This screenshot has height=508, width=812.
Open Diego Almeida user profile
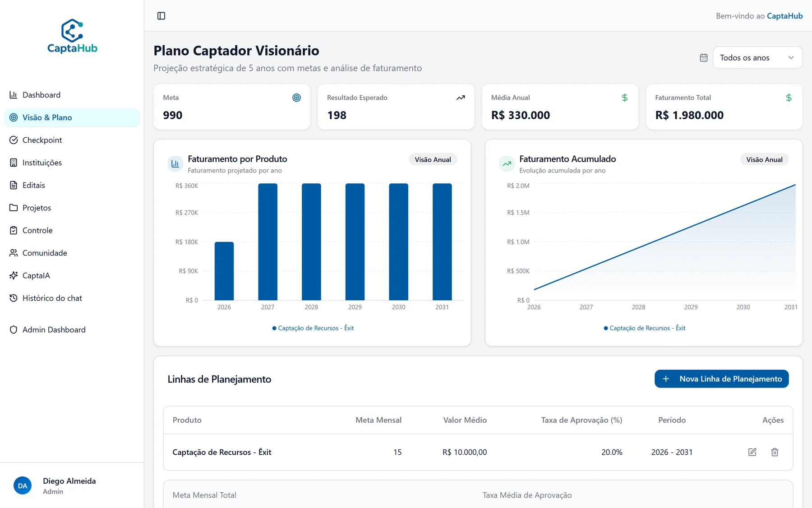click(x=69, y=486)
